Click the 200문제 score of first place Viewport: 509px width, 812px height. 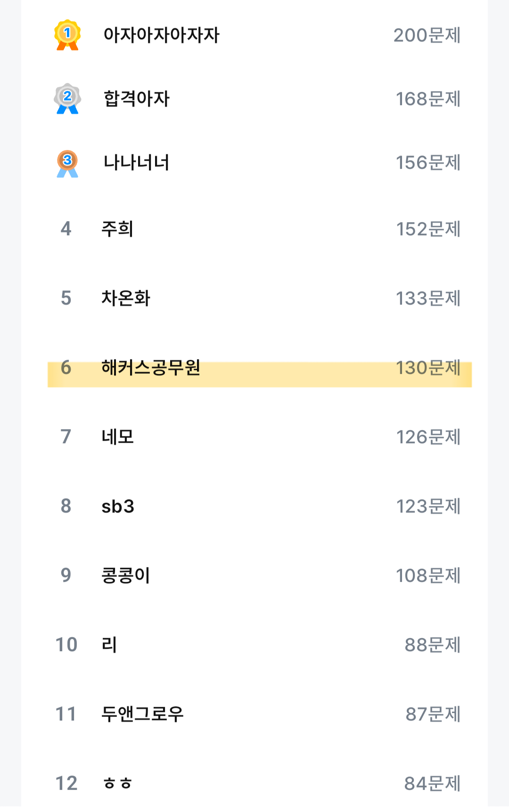pos(427,35)
